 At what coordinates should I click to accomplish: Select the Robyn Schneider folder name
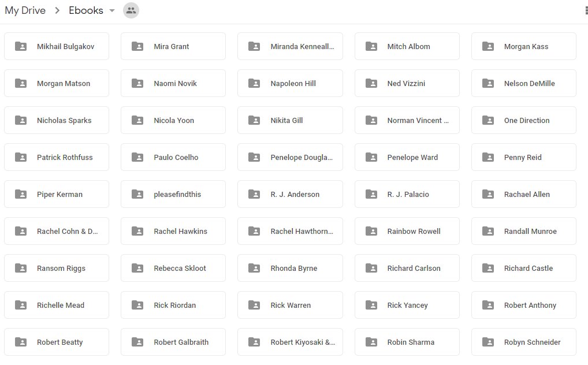pyautogui.click(x=532, y=342)
